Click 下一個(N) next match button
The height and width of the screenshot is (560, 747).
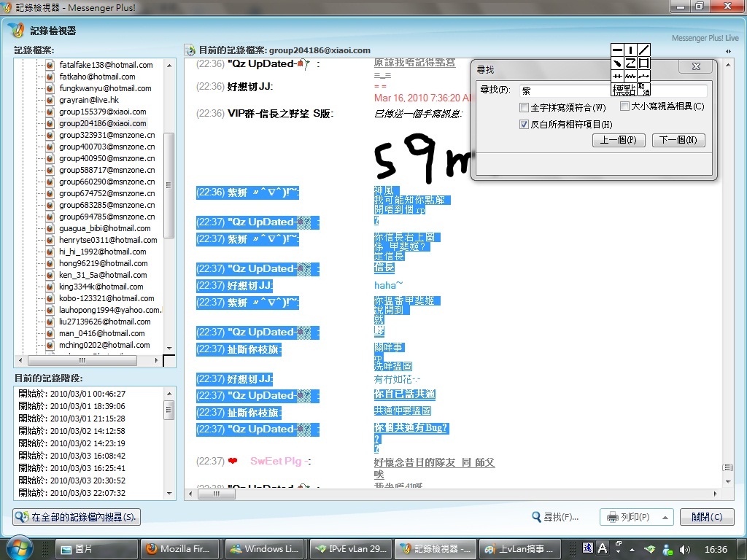(x=678, y=140)
